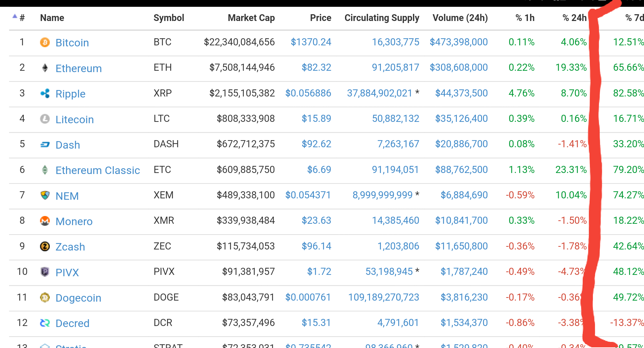This screenshot has height=348, width=644.
Task: Open Ripple volume $44,373,500 link
Action: pos(461,93)
